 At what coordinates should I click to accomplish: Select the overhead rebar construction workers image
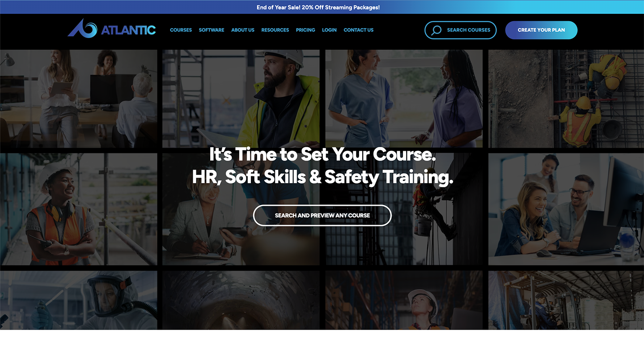tap(566, 98)
